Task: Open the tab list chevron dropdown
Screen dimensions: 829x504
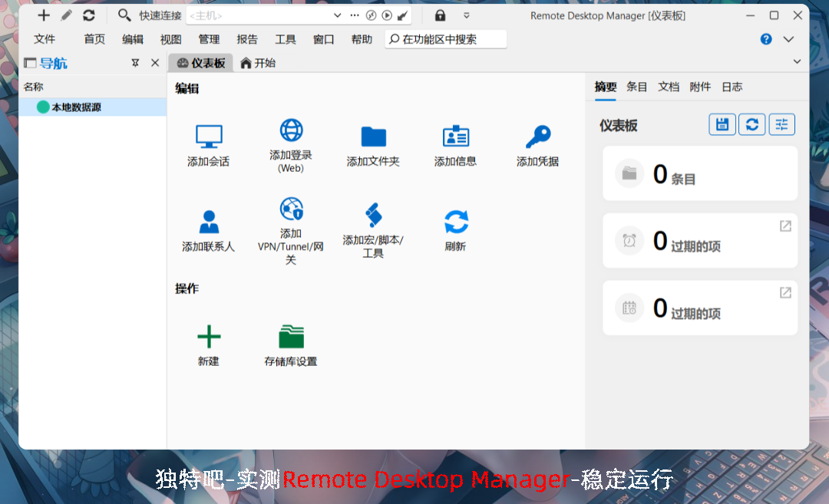Action: [797, 62]
